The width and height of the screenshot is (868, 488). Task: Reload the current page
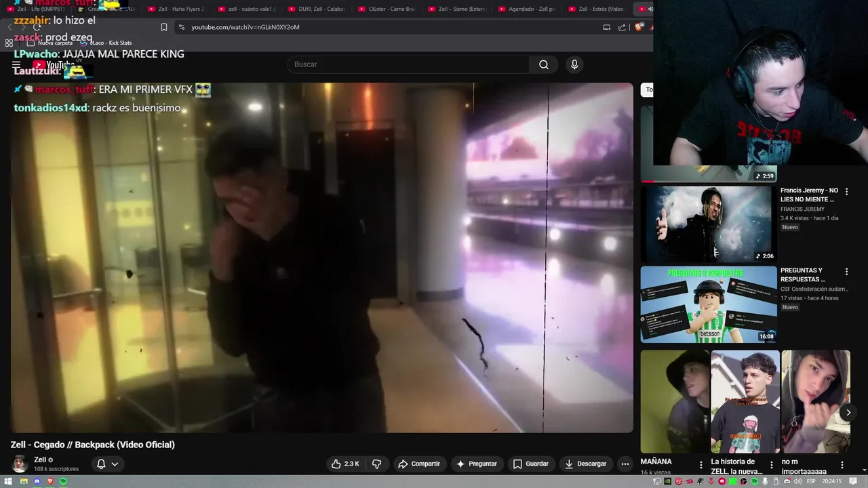pos(37,27)
